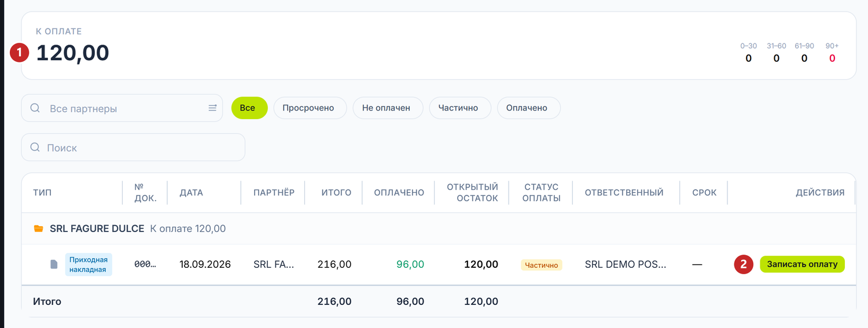Click the truncated partner SRL FA... cell
The width and height of the screenshot is (868, 328).
click(274, 264)
